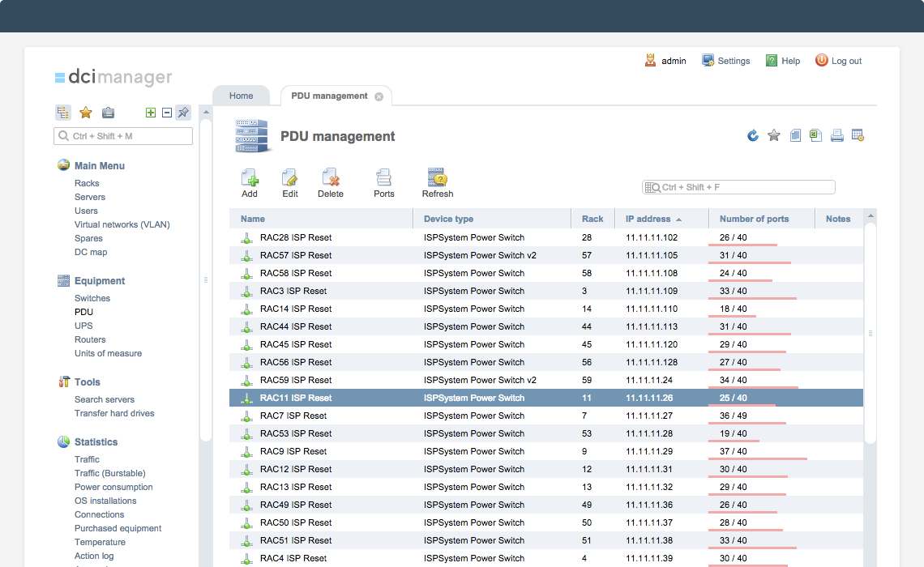Image resolution: width=924 pixels, height=567 pixels.
Task: Open UPS under Equipment
Action: pos(83,326)
